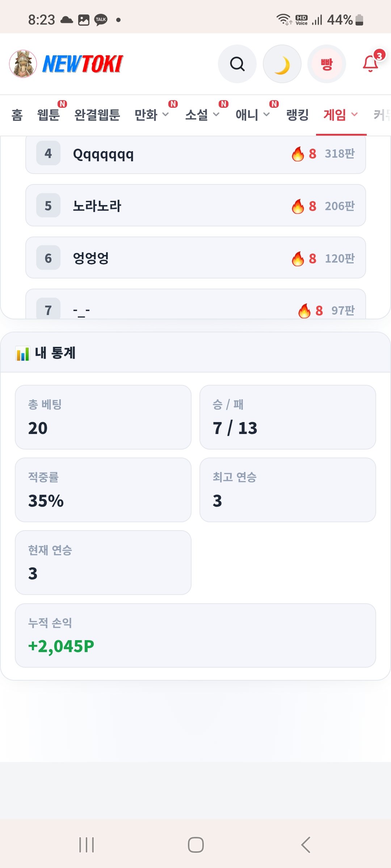Viewport: 391px width, 868px height.
Task: Expand the 게임 dropdown chevron
Action: 354,115
